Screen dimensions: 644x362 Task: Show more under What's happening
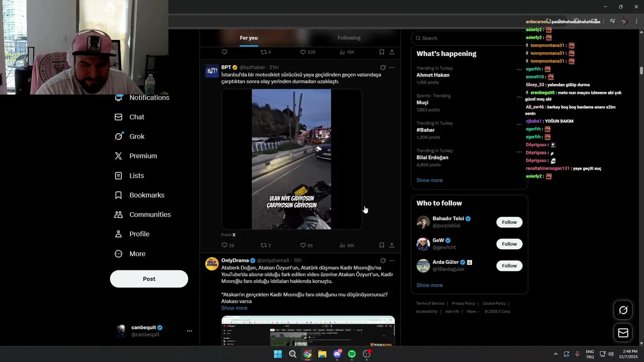click(x=429, y=180)
